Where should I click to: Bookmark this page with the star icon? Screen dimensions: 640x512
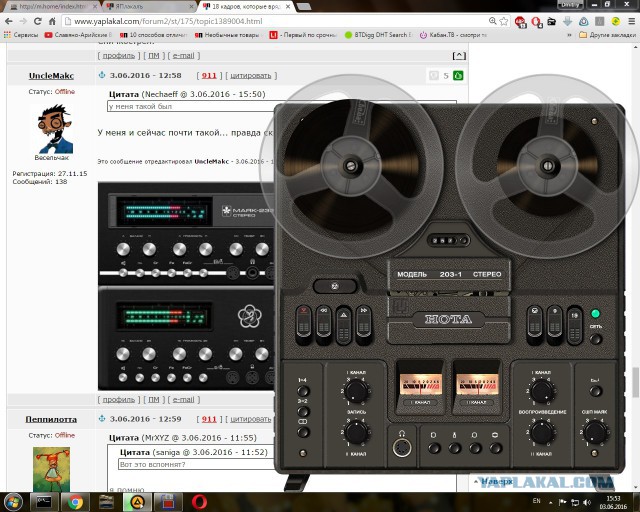tap(504, 21)
